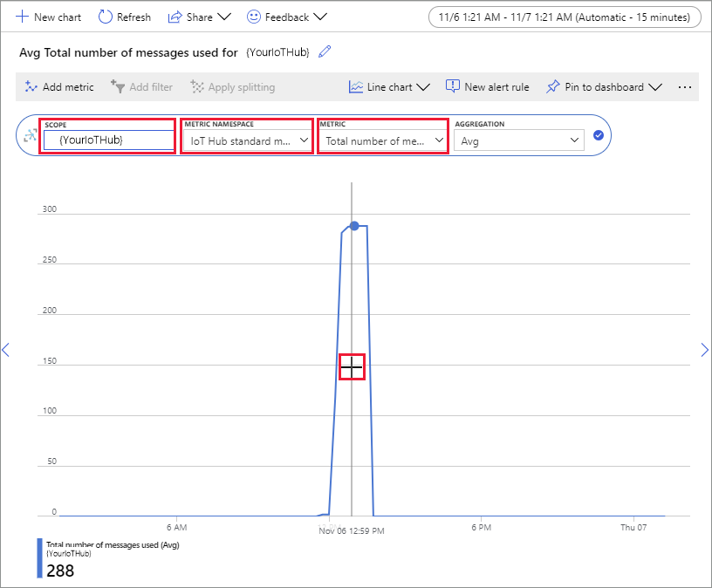Image resolution: width=712 pixels, height=588 pixels.
Task: Open the time range picker
Action: [x=565, y=16]
